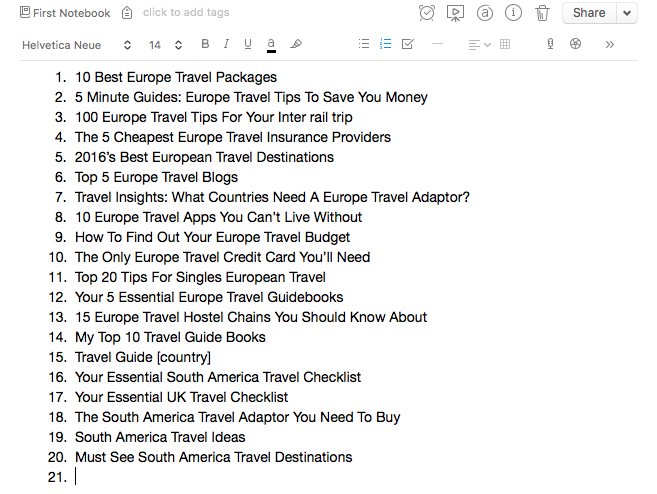This screenshot has height=494, width=657.
Task: Click the Share button
Action: coord(589,13)
